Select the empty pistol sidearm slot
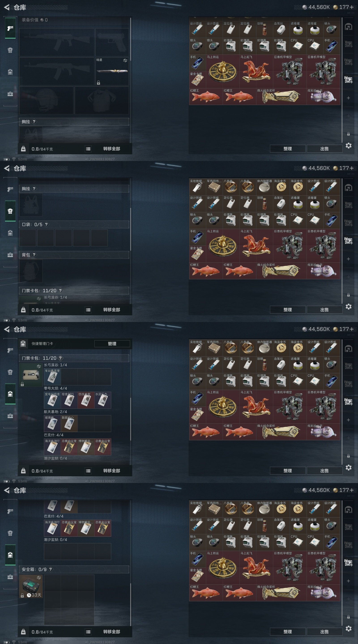The height and width of the screenshot is (644, 358). point(112,42)
